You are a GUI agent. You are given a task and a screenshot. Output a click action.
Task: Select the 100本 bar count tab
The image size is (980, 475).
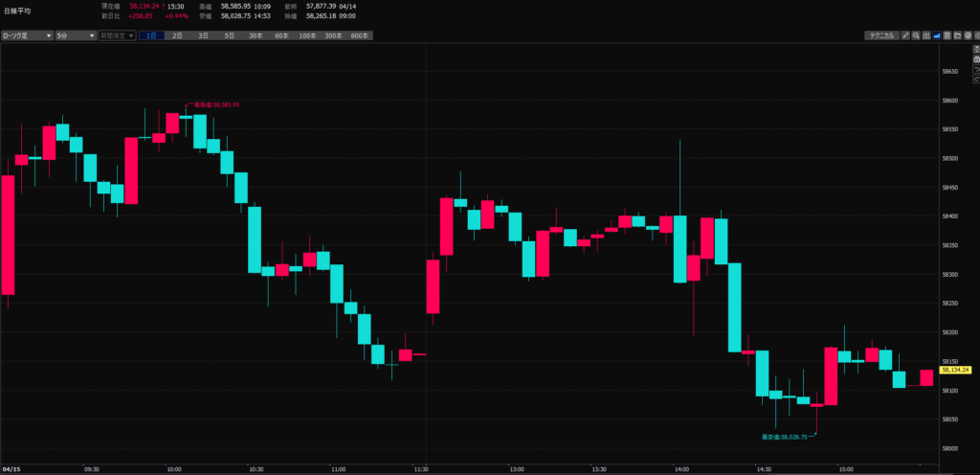(x=307, y=35)
